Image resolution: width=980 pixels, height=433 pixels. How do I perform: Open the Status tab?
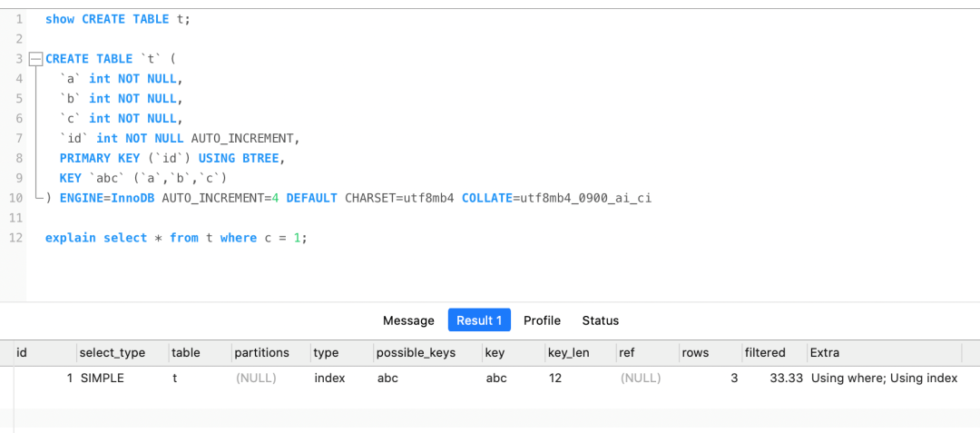coord(600,320)
